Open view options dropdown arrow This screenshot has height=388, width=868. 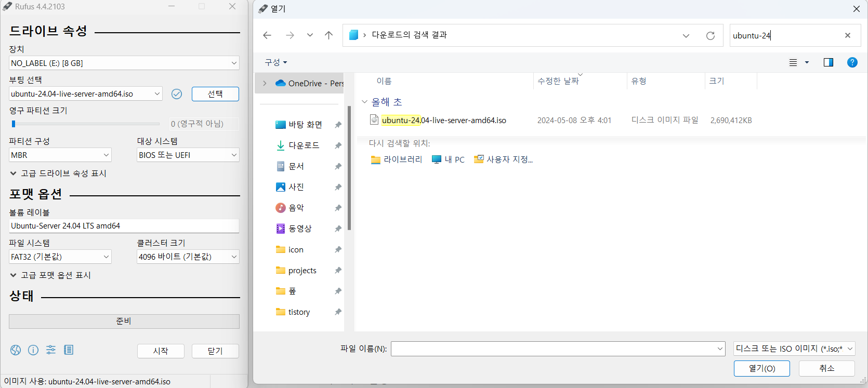coord(807,62)
